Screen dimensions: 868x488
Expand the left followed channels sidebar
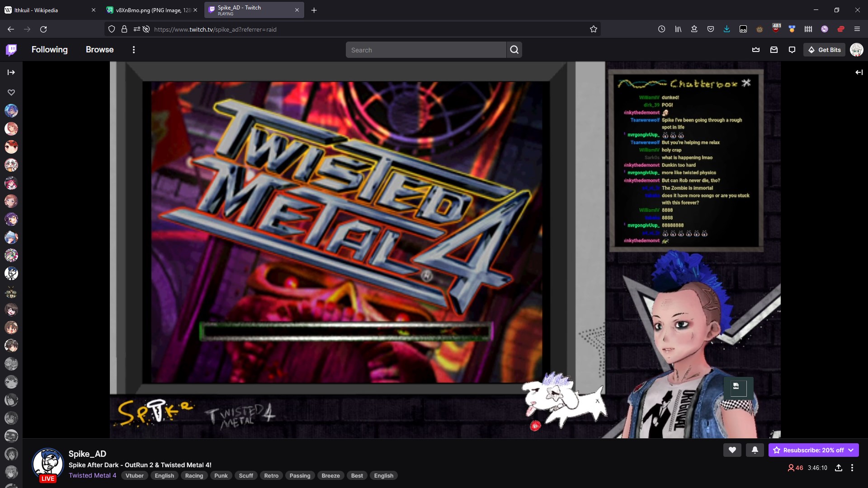(x=11, y=72)
